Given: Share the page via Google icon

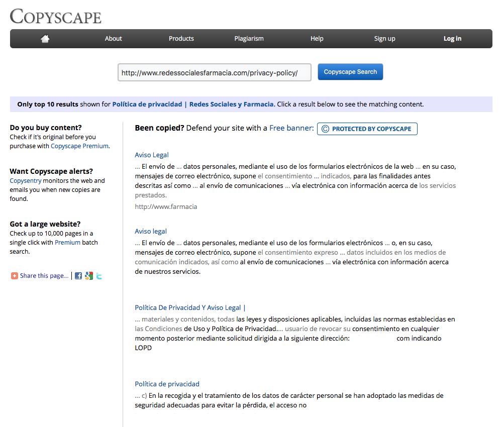Looking at the screenshot, I should point(89,276).
